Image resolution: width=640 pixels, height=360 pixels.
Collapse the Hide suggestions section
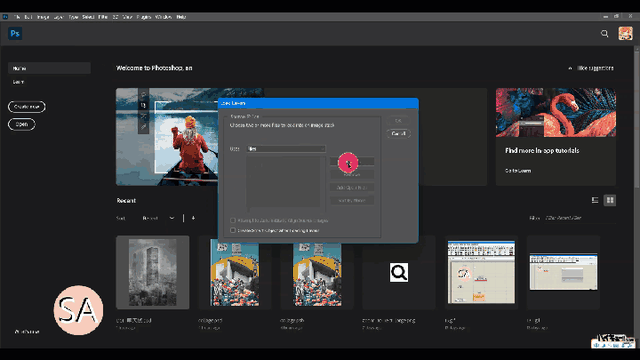coord(591,68)
